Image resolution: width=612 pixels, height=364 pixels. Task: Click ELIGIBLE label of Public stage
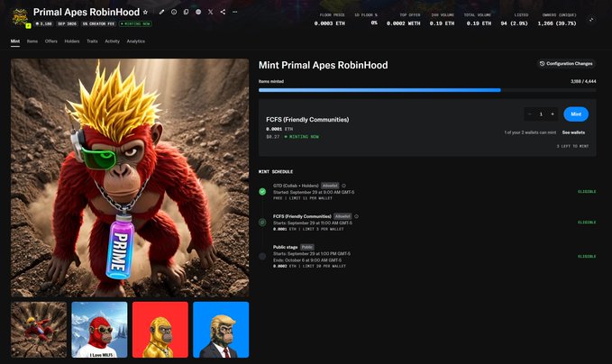pyautogui.click(x=587, y=256)
